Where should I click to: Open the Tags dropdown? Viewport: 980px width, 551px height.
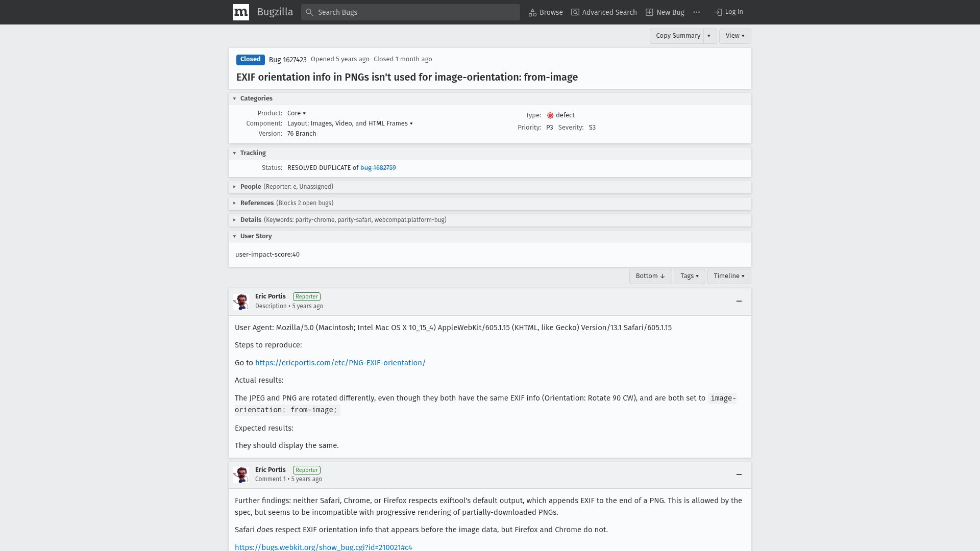(x=689, y=276)
